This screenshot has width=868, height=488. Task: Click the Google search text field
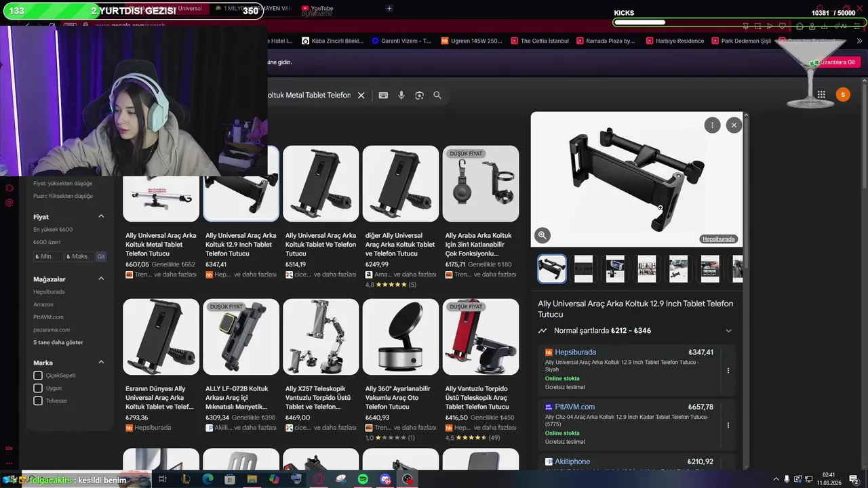click(x=309, y=96)
